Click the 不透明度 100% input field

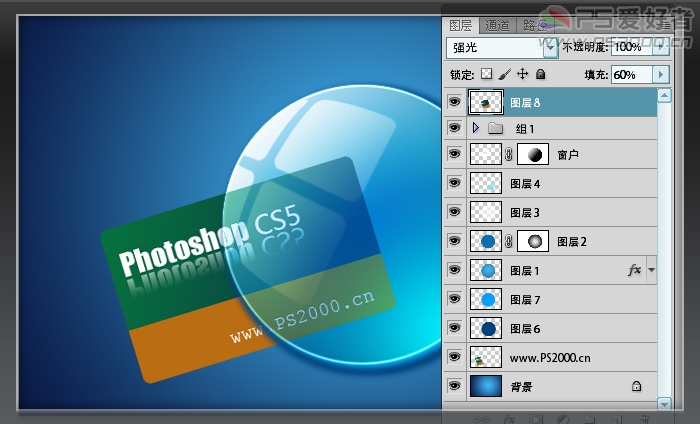tap(632, 47)
